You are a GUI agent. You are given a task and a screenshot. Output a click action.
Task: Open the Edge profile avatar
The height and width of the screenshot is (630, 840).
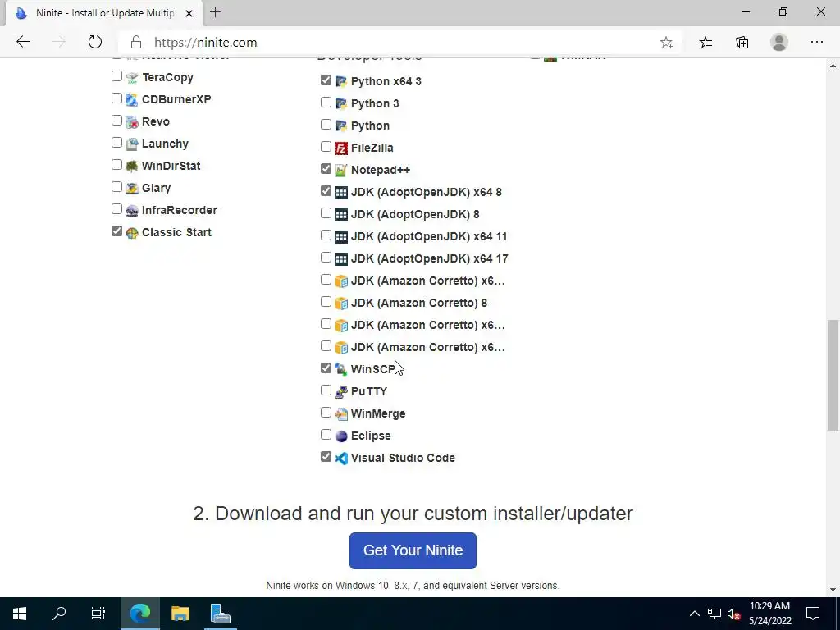[x=779, y=43]
